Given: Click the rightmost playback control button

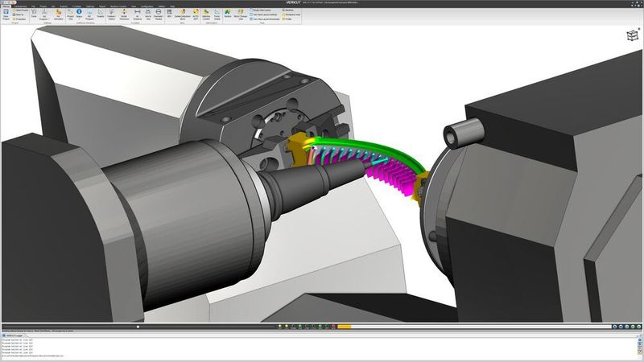Looking at the screenshot, I should (x=638, y=327).
